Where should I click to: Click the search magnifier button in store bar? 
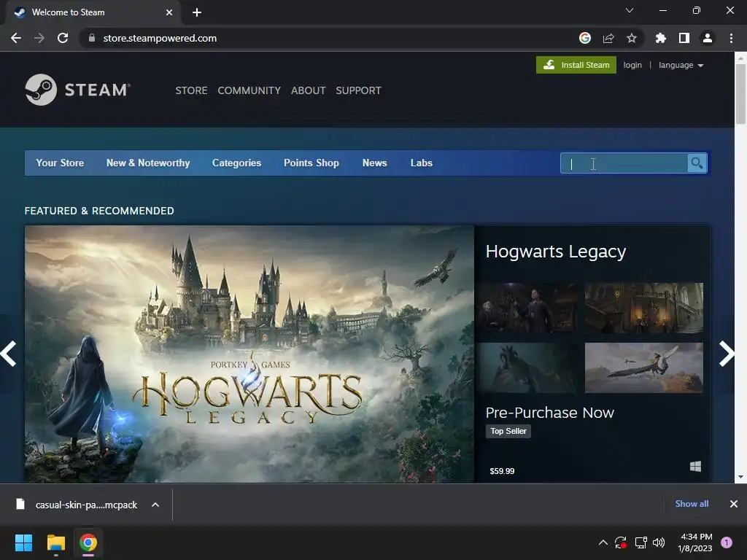pyautogui.click(x=697, y=163)
